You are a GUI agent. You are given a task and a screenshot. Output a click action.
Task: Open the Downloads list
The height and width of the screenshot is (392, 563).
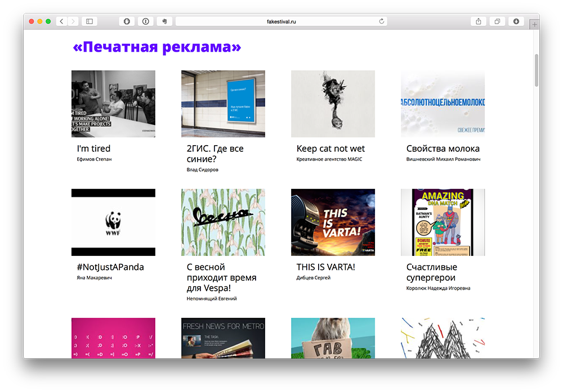click(x=516, y=21)
